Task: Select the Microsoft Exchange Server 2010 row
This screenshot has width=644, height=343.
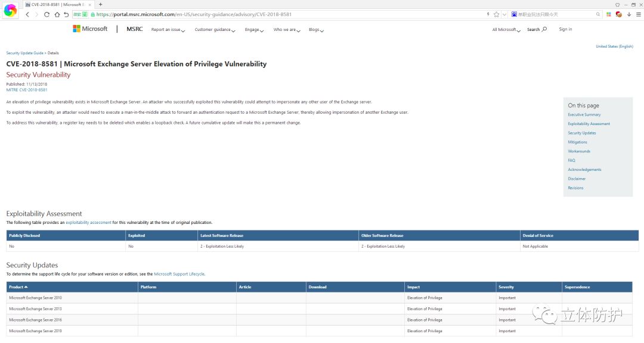Action: (319, 298)
